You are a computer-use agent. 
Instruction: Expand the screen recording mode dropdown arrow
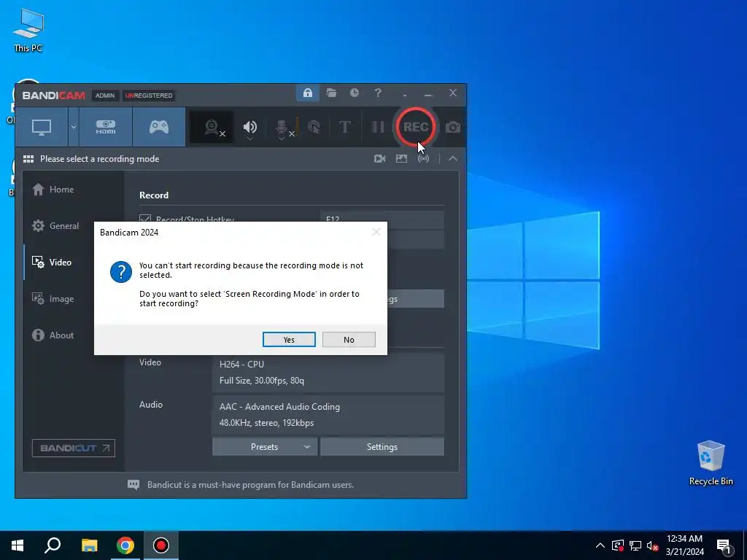(x=74, y=127)
